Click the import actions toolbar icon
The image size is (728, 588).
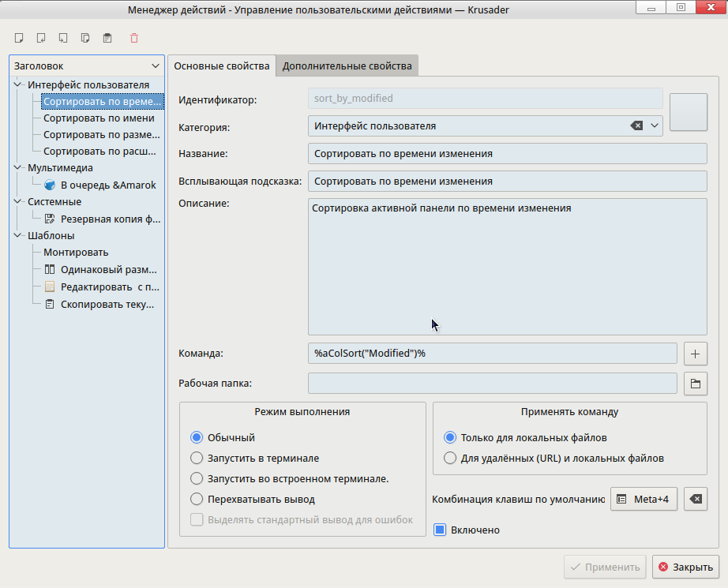[41, 37]
